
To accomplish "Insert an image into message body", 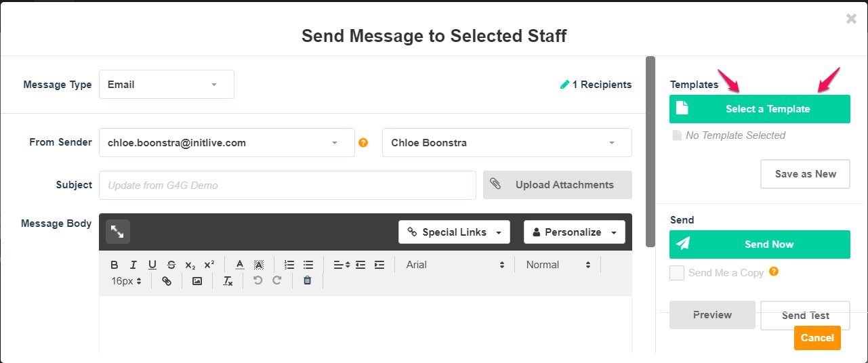I will [x=197, y=281].
